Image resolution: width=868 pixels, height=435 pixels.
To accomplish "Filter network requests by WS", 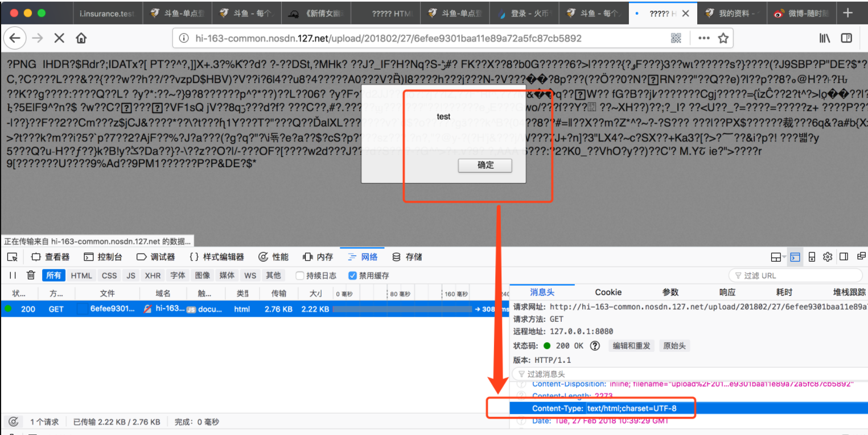I will click(x=250, y=275).
